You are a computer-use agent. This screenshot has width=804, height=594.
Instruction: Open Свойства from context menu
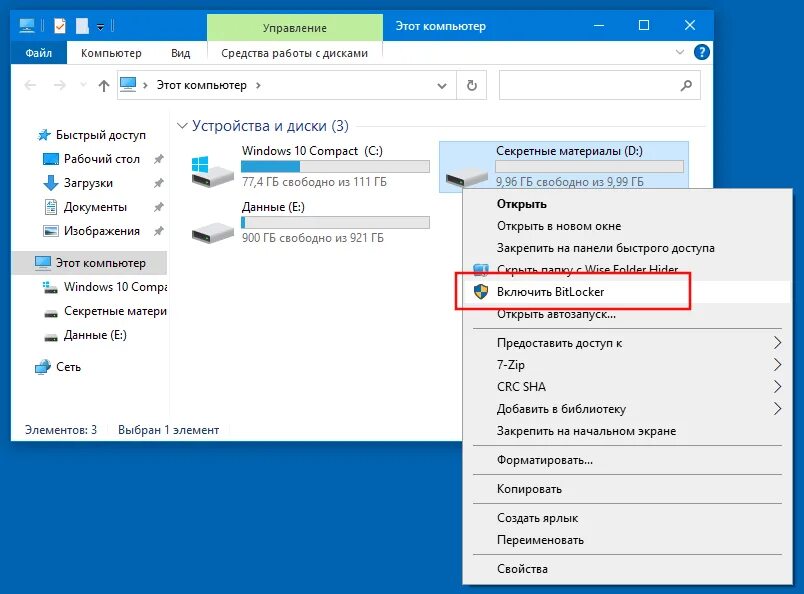(627, 569)
